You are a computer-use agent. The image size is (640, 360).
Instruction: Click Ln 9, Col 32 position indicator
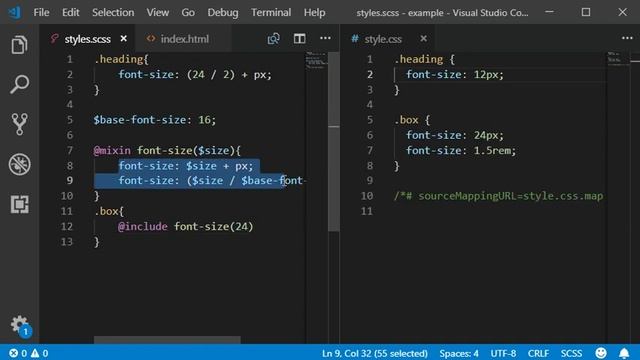(375, 353)
